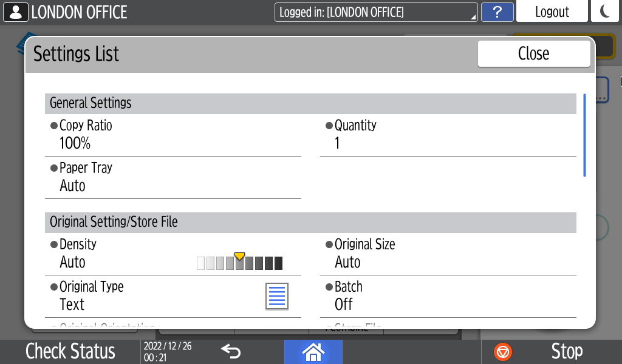Screen dimensions: 622x364
Task: Click the Settings List vertical scrollbar
Action: 584,135
